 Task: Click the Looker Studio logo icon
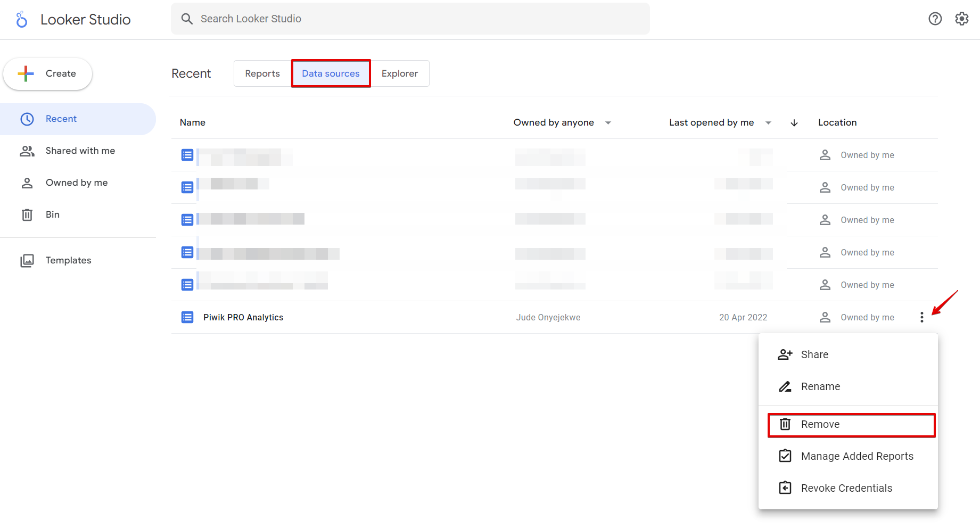(x=21, y=20)
